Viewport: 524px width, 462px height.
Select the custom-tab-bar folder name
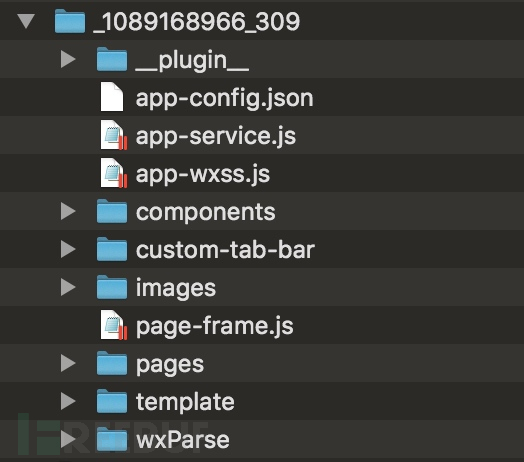pyautogui.click(x=225, y=250)
